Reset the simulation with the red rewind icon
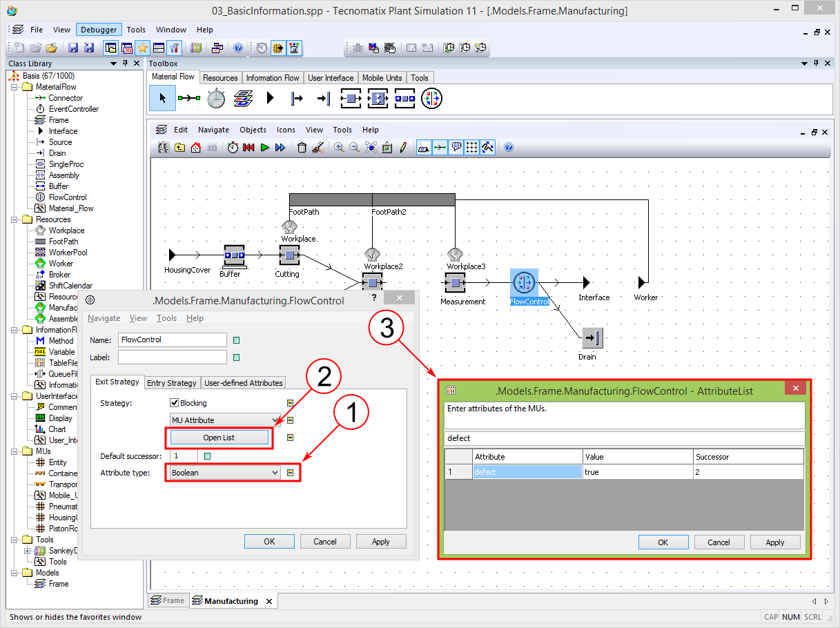This screenshot has height=628, width=840. click(249, 147)
